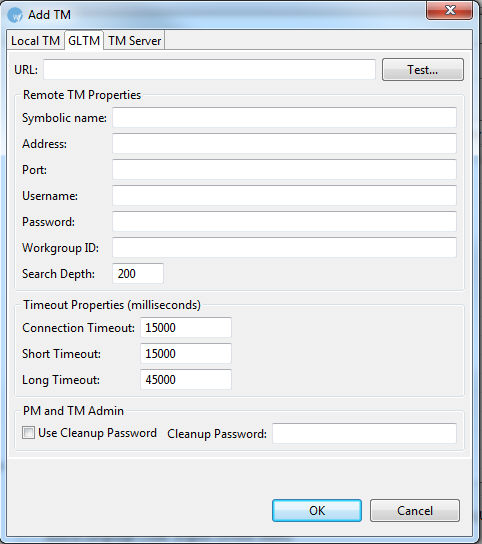Switch to the Local TM tab

[x=35, y=41]
